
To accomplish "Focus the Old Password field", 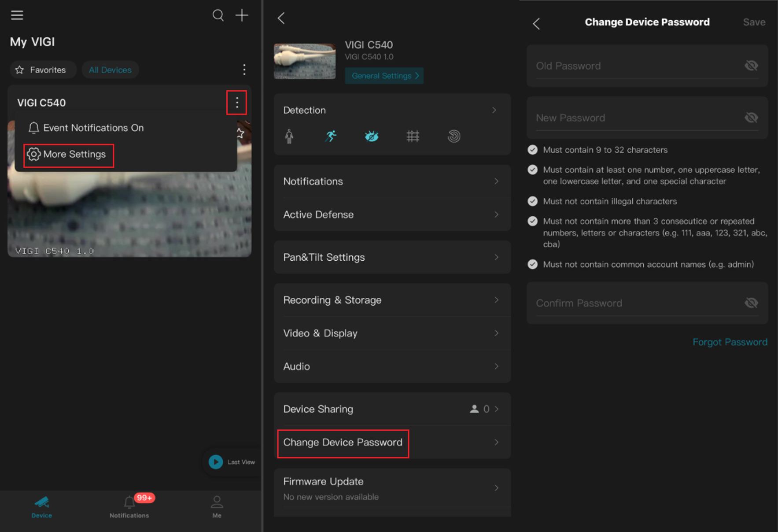I will pos(647,66).
